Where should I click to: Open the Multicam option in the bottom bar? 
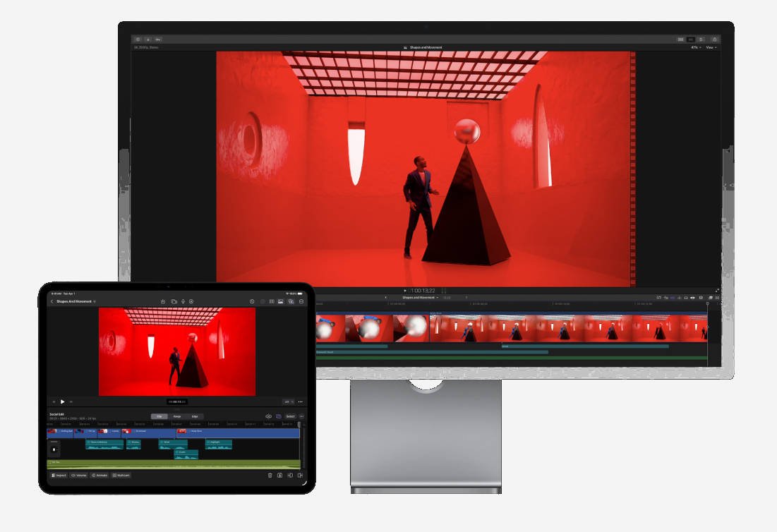tap(121, 476)
